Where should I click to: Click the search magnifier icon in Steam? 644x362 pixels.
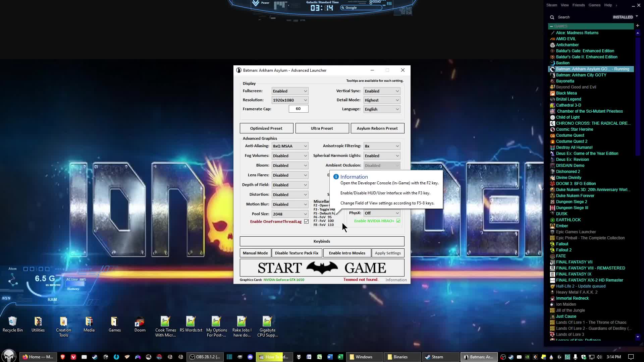[x=552, y=17]
